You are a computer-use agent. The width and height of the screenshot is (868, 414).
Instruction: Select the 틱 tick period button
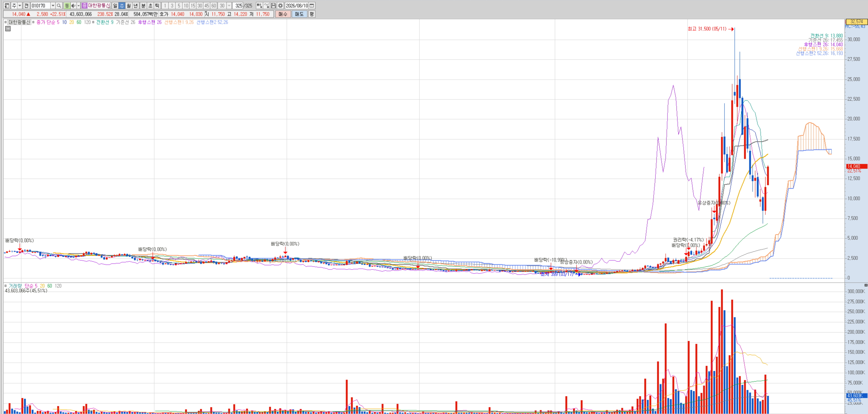tap(157, 6)
